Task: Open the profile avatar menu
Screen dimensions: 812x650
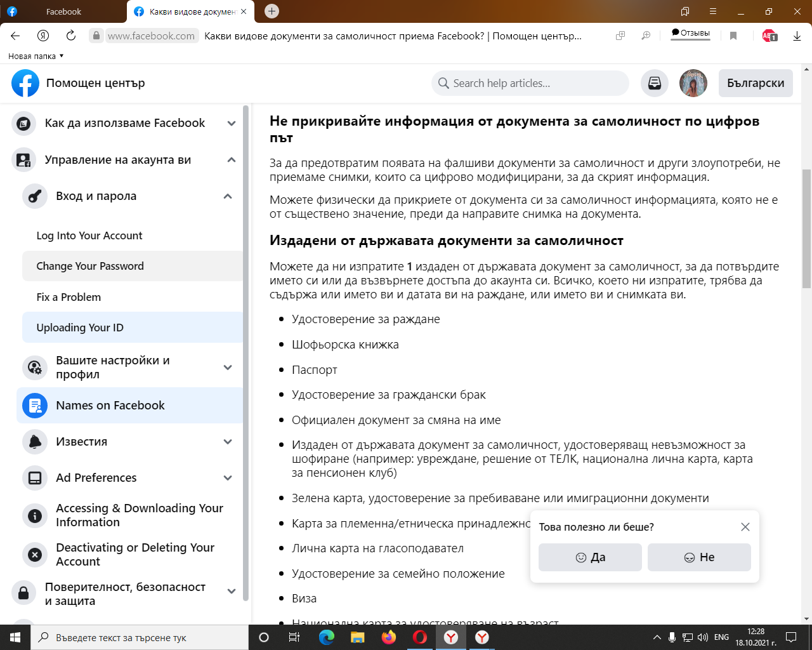Action: 693,83
